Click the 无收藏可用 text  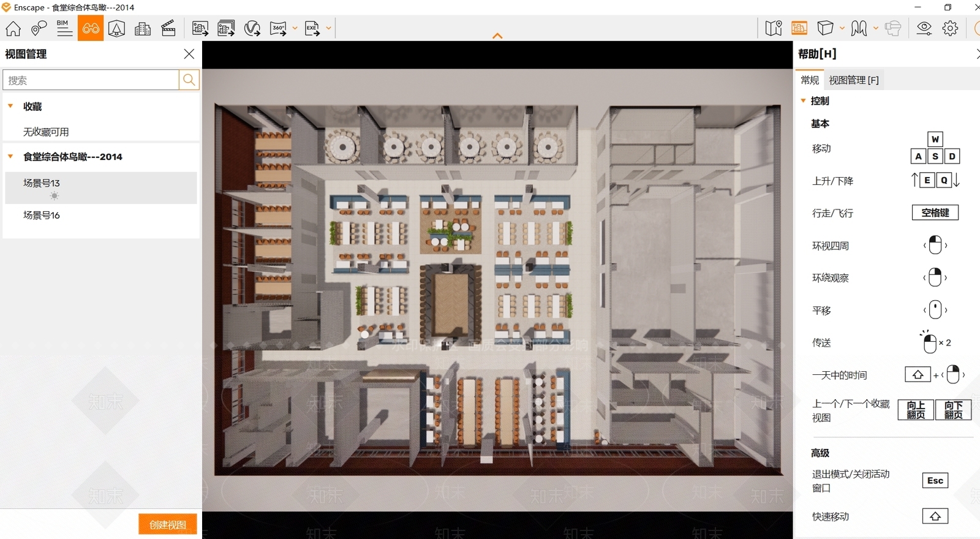[x=46, y=132]
